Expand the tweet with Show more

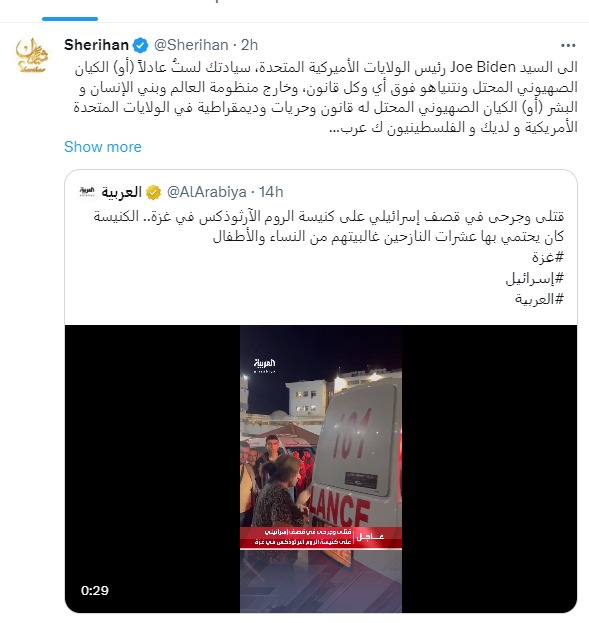coord(103,147)
